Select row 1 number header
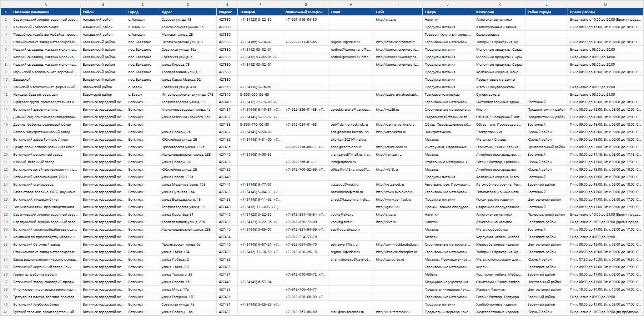The image size is (644, 322). [x=6, y=12]
